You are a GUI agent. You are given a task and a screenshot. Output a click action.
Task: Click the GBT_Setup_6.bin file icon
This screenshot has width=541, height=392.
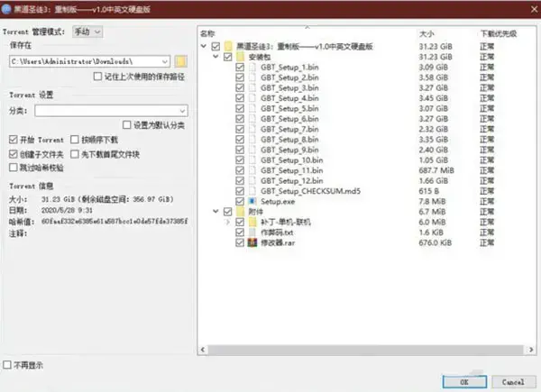coord(252,119)
